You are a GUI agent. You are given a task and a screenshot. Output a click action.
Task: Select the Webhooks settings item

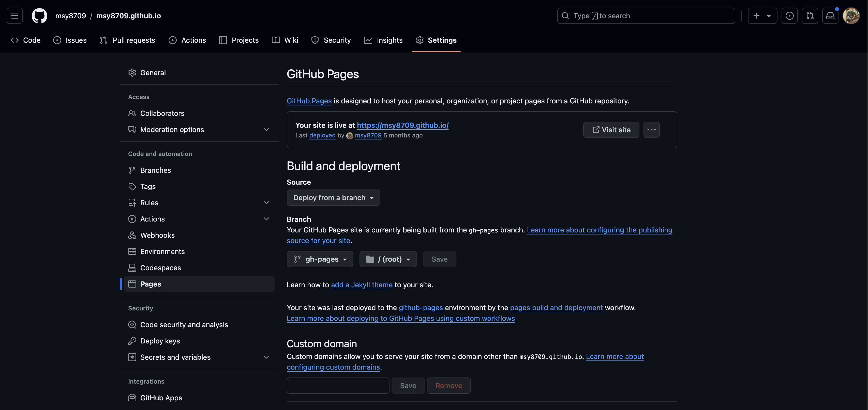[x=157, y=235]
